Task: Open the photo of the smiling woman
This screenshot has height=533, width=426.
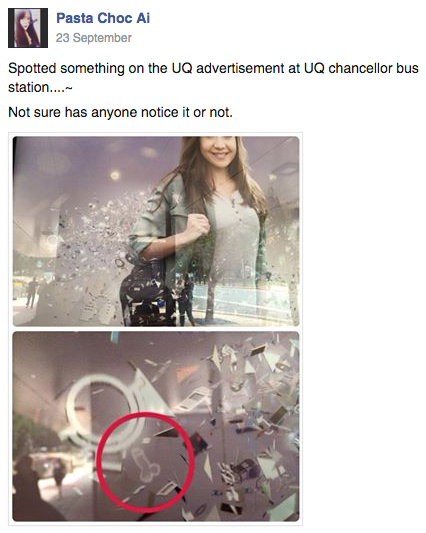Action: (x=156, y=231)
